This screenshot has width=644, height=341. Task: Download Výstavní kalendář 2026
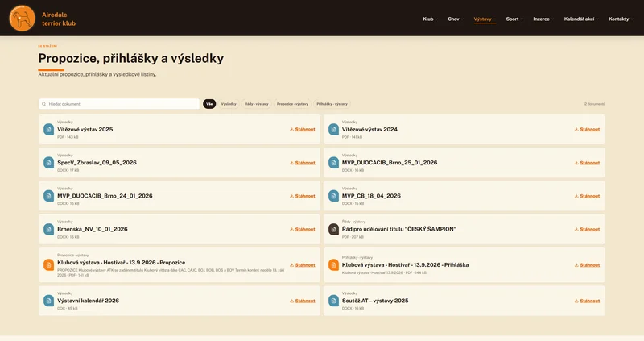point(303,301)
